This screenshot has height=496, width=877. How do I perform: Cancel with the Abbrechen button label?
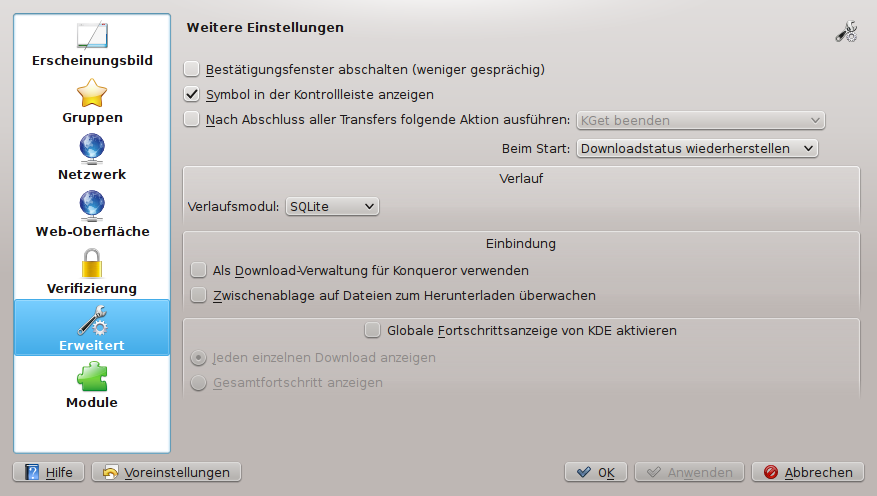coord(819,473)
